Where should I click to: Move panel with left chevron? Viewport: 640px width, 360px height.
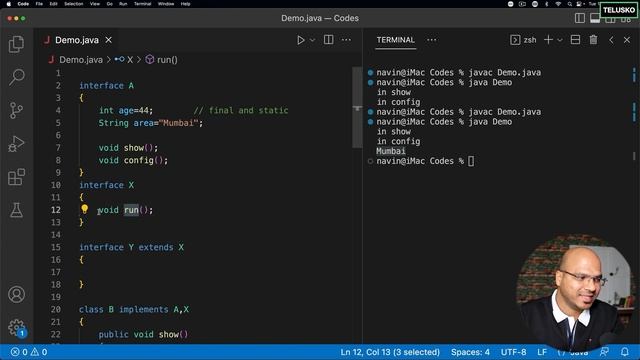click(x=611, y=40)
